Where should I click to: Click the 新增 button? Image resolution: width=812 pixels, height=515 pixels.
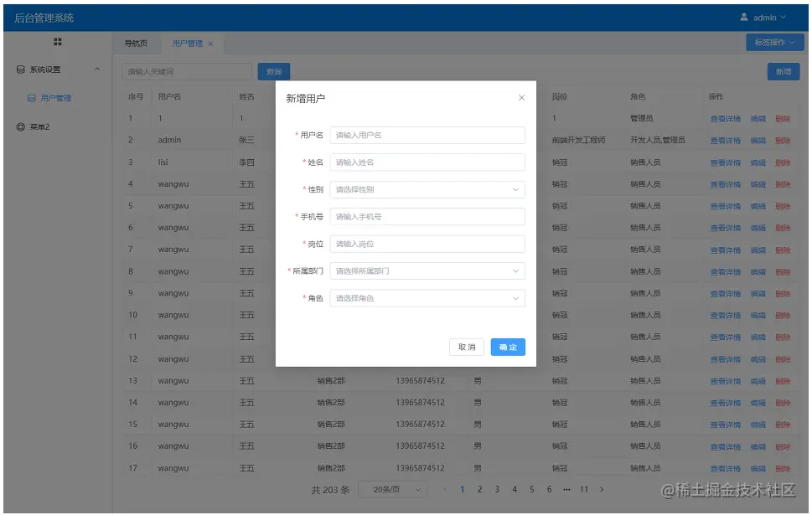pyautogui.click(x=784, y=71)
